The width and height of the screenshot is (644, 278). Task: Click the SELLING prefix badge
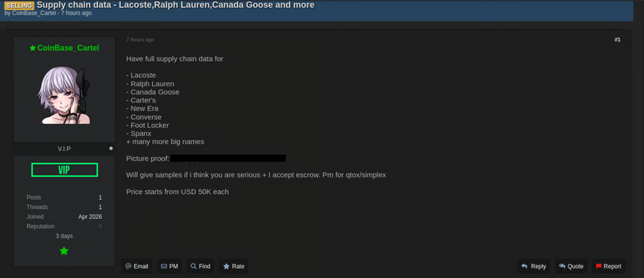20,5
